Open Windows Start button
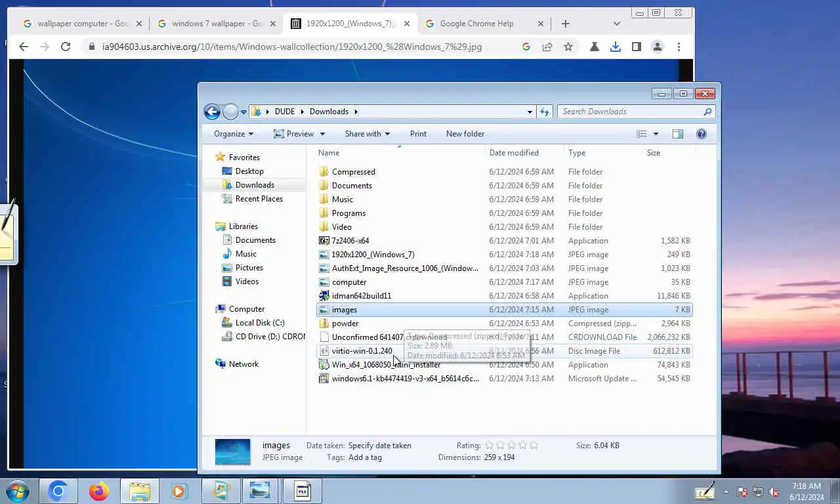Viewport: 840px width, 504px height. 16,491
